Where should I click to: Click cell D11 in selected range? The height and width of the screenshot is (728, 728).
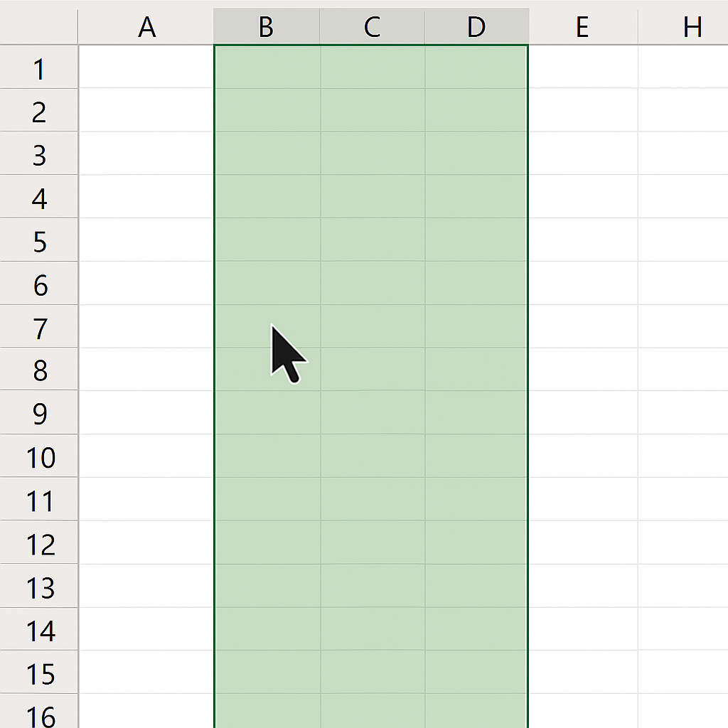pos(476,499)
